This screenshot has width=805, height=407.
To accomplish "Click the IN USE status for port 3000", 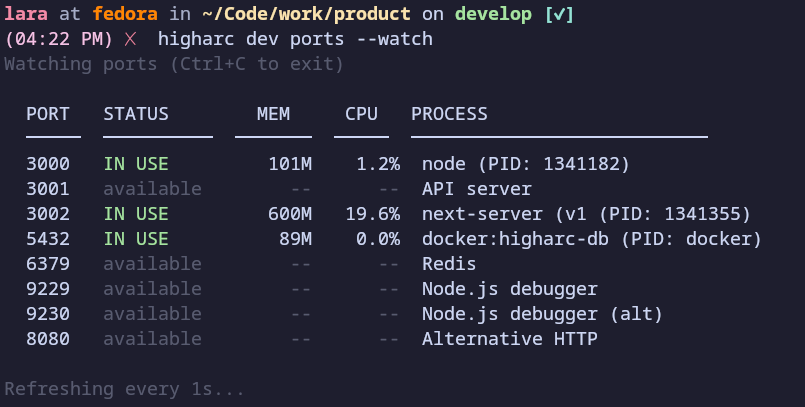I will 136,164.
